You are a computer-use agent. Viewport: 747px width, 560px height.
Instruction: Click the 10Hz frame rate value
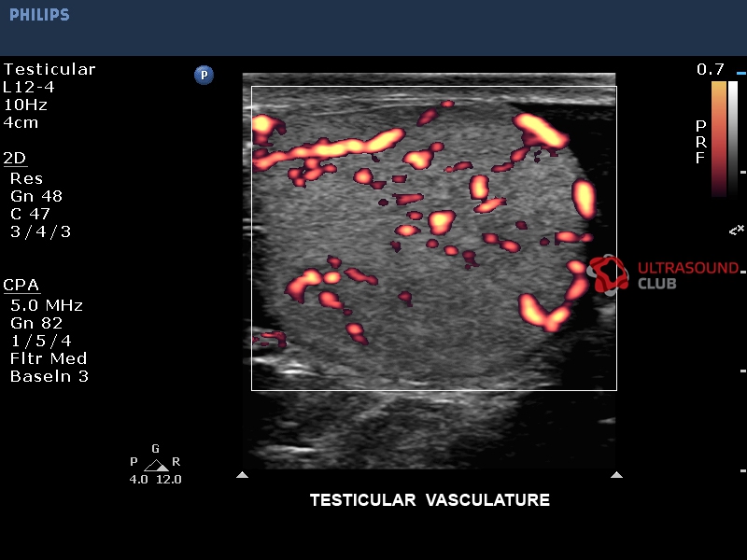(25, 105)
